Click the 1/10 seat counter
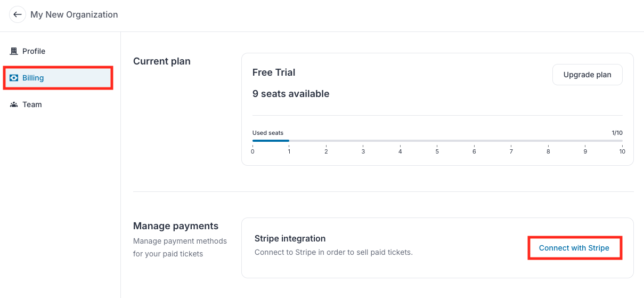Screen dimensions: 644x298 617,133
